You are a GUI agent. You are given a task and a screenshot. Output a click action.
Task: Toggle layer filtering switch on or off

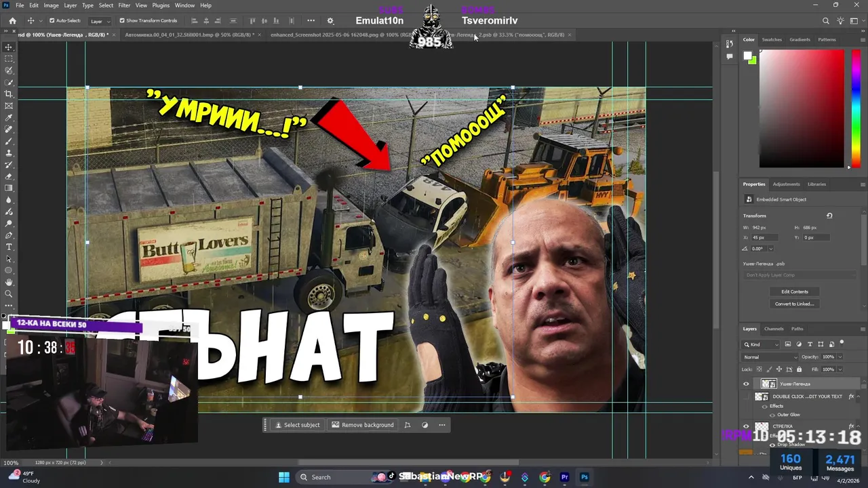click(x=842, y=343)
